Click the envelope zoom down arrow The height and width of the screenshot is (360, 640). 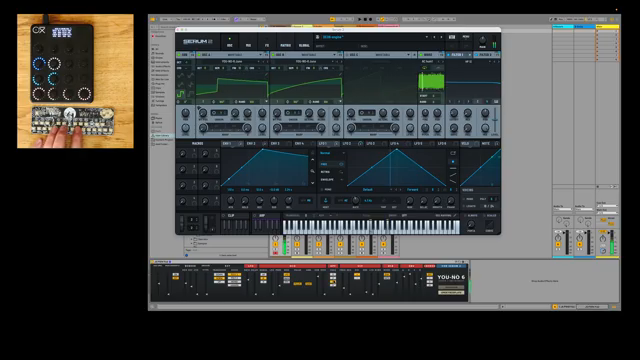point(313,183)
